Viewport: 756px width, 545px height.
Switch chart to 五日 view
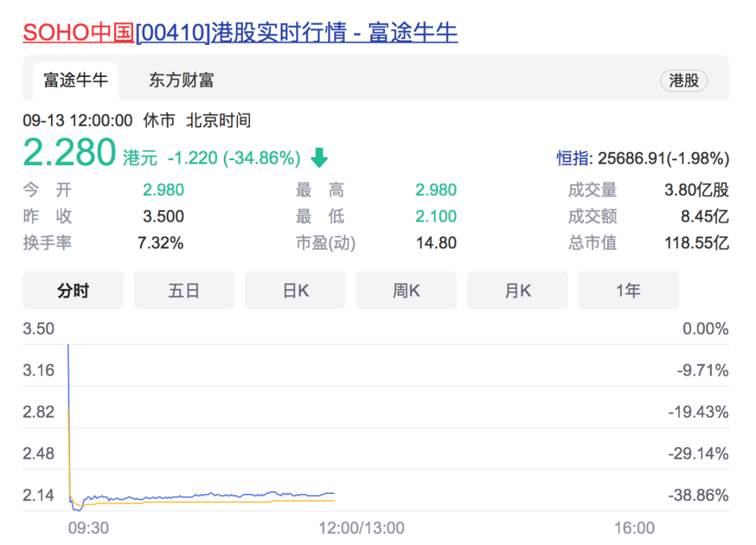[x=184, y=290]
